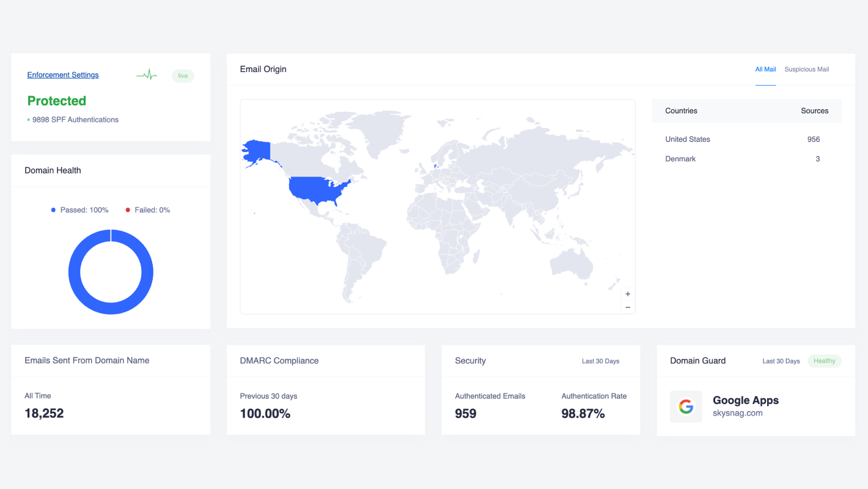868x489 pixels.
Task: Click Last 30 Days in Security card
Action: tap(600, 361)
